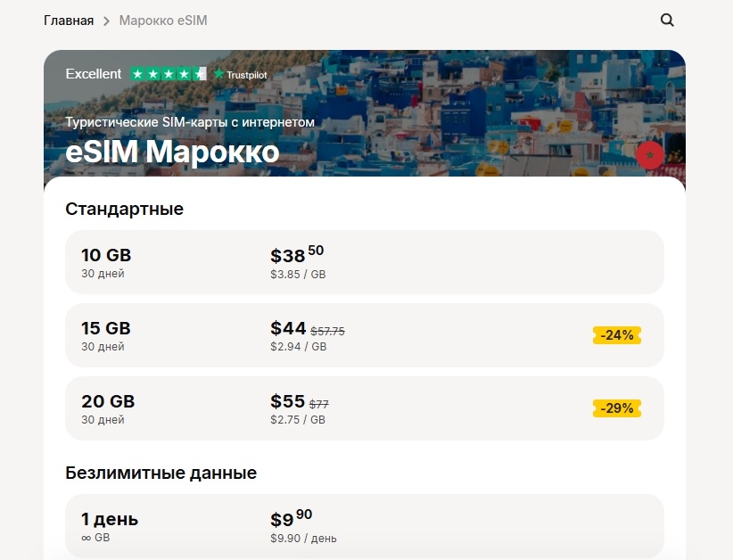Click the $55 price of the 20 GB plan

287,401
